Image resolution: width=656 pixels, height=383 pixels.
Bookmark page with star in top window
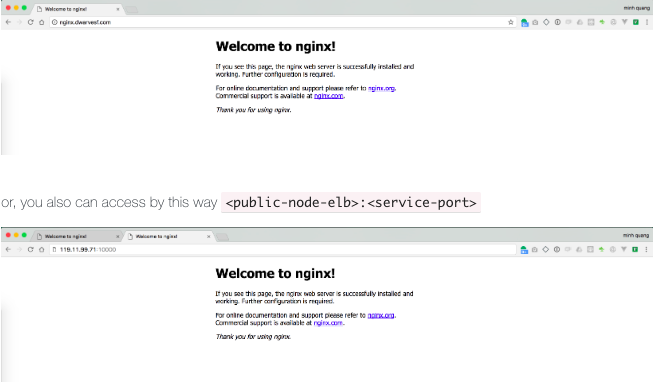tap(510, 22)
